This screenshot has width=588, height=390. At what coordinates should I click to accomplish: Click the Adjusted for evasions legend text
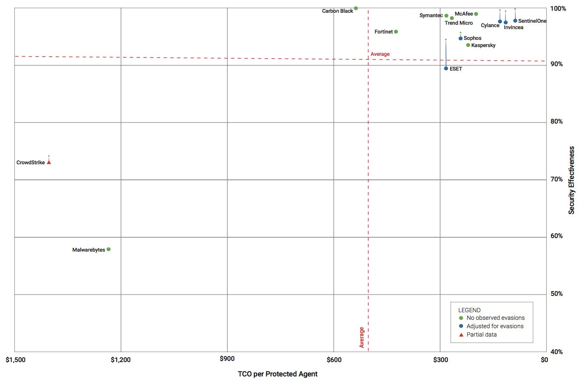click(495, 326)
